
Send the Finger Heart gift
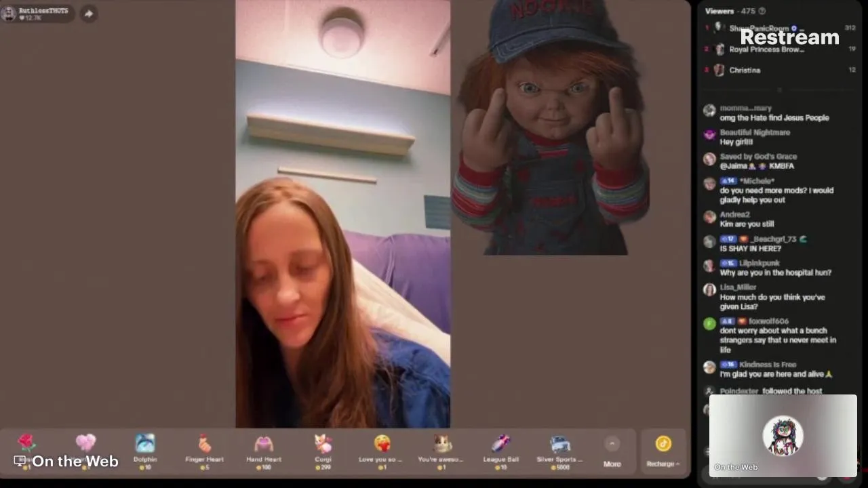(x=204, y=450)
